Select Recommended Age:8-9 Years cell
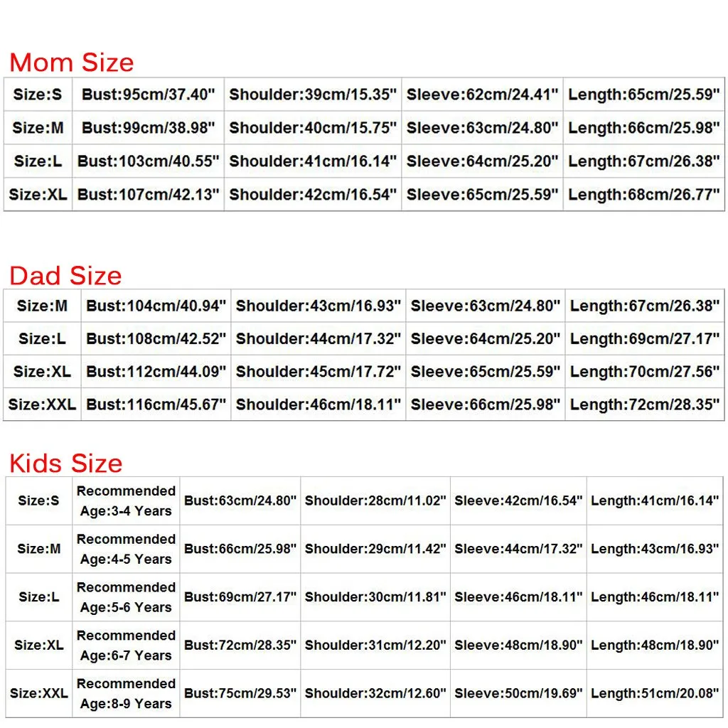The height and width of the screenshot is (728, 728). 126,693
